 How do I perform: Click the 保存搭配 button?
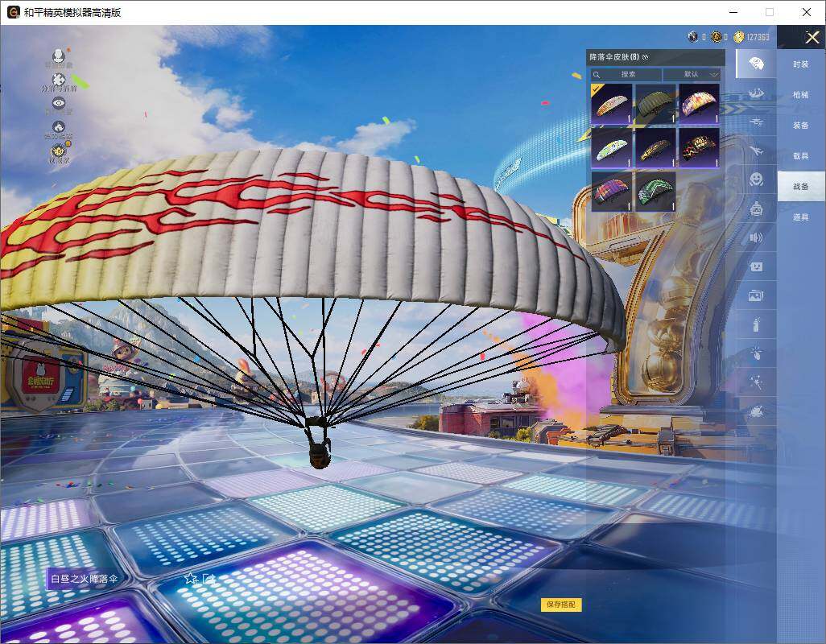click(561, 605)
